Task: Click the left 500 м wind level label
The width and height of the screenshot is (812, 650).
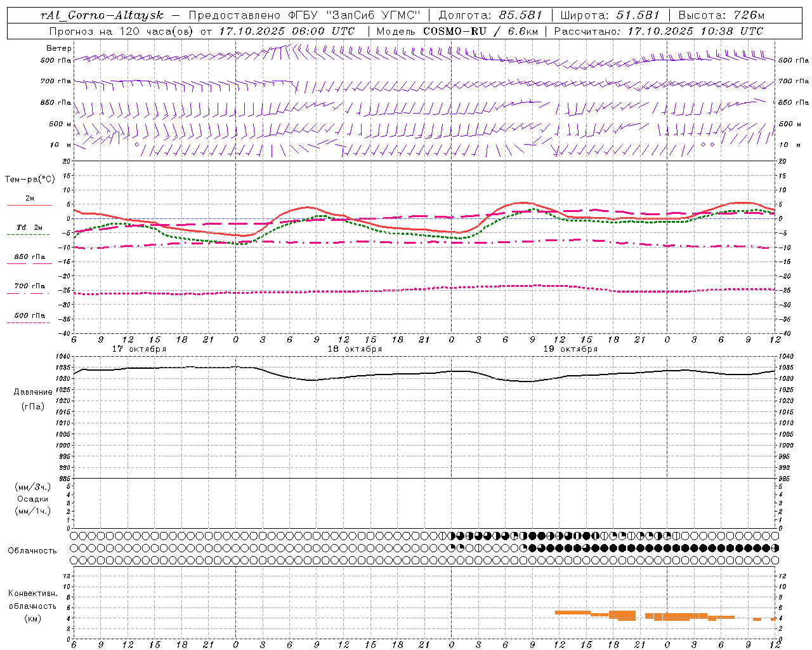Action: click(x=60, y=124)
